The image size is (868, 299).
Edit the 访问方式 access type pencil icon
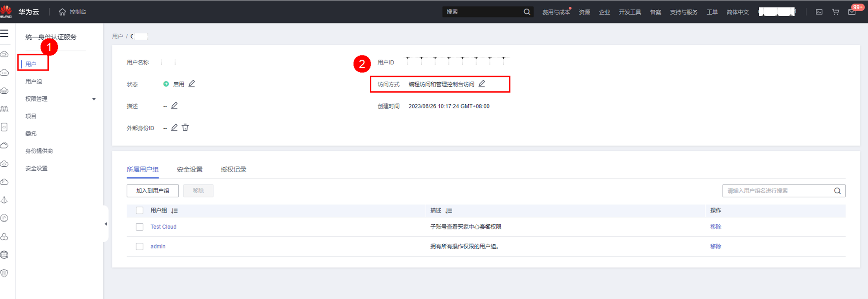(x=482, y=84)
